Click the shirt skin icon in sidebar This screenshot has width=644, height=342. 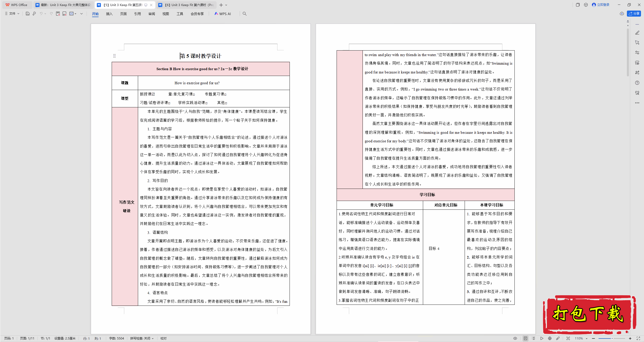pyautogui.click(x=637, y=93)
